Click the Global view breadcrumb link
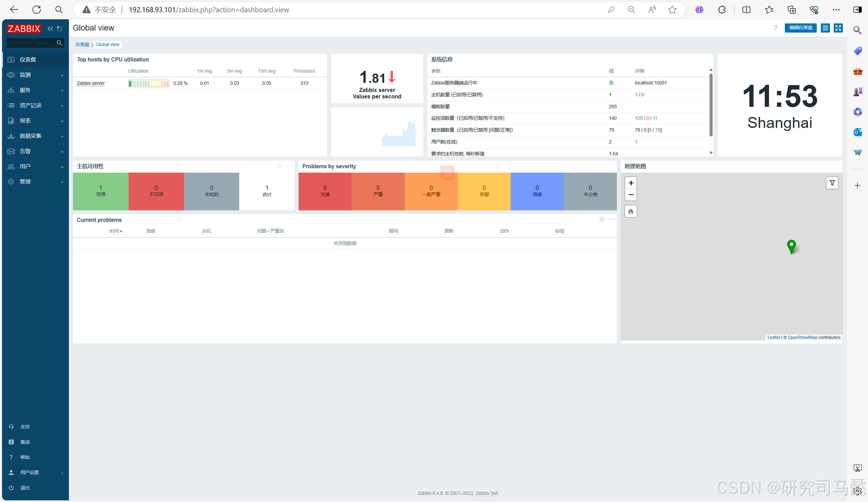The width and height of the screenshot is (868, 502). click(108, 44)
